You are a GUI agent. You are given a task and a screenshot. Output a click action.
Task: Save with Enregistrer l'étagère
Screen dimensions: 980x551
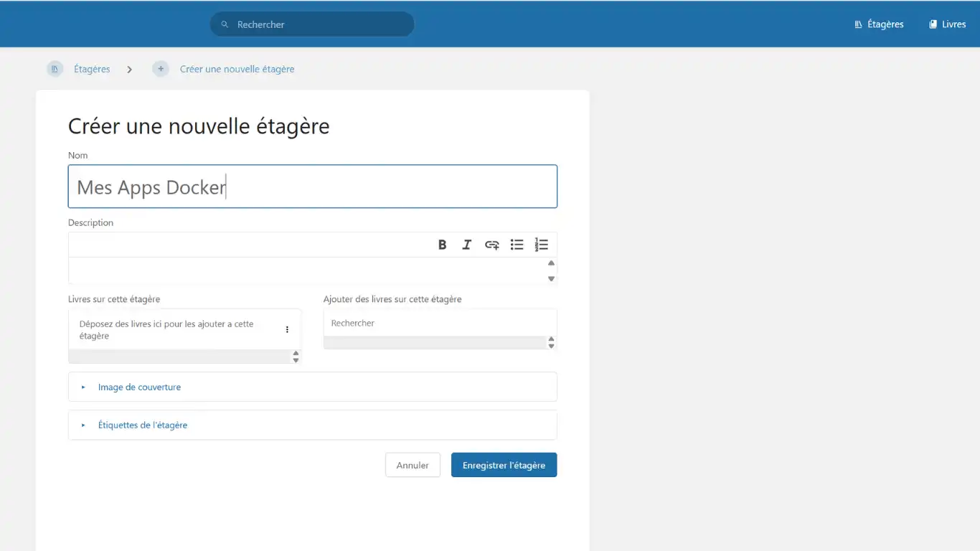(x=504, y=464)
